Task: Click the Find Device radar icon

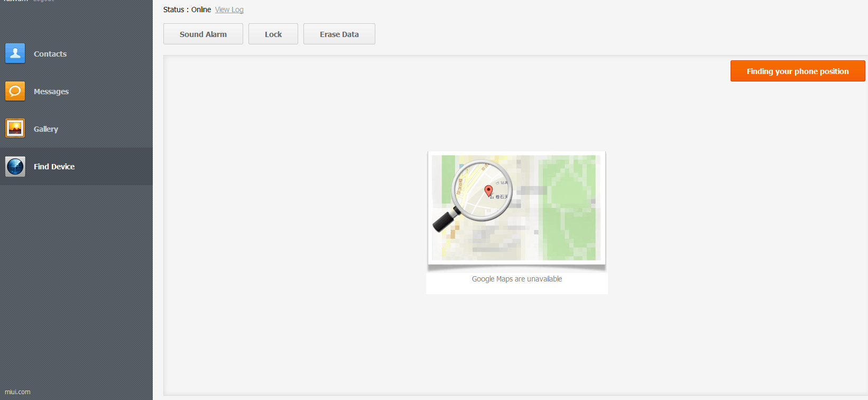Action: coord(15,167)
